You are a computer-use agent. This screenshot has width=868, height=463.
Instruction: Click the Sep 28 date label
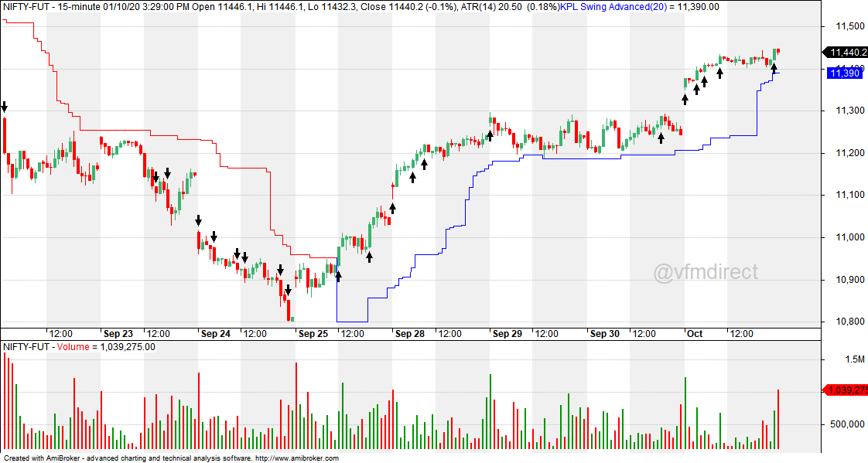pos(410,334)
